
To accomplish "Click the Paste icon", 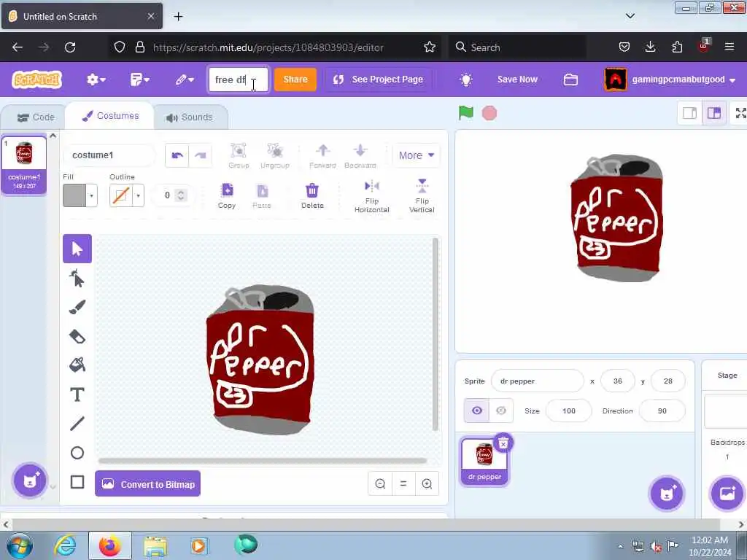I will [262, 195].
